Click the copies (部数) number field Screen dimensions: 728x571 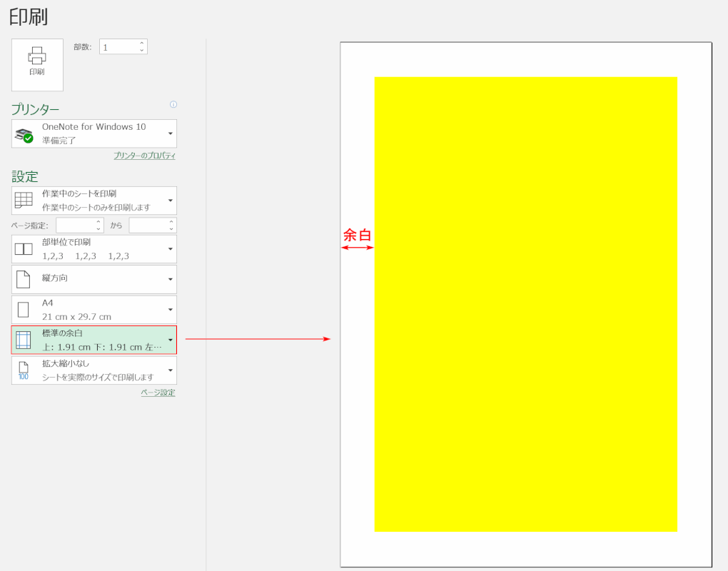click(x=119, y=47)
